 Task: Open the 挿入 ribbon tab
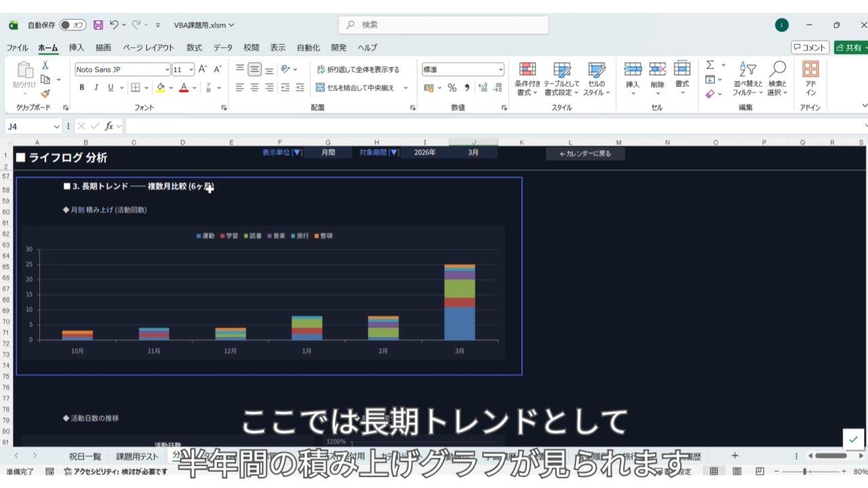(x=77, y=47)
